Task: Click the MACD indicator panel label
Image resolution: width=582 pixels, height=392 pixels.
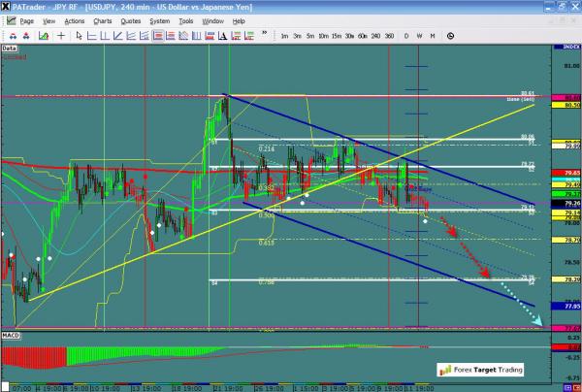Action: tap(11, 335)
